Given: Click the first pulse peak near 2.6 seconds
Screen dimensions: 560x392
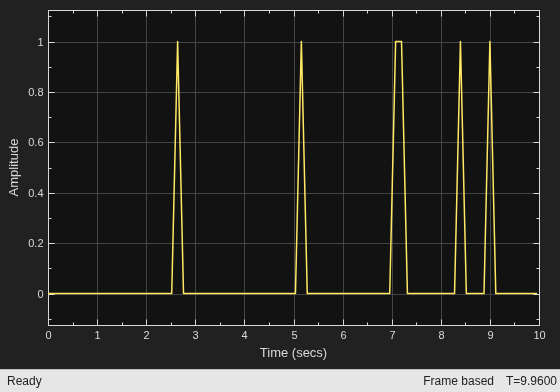Looking at the screenshot, I should click(x=178, y=42).
